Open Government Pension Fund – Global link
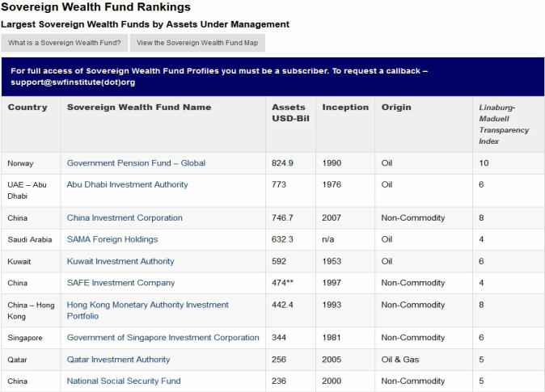This screenshot has height=392, width=545. [x=136, y=163]
